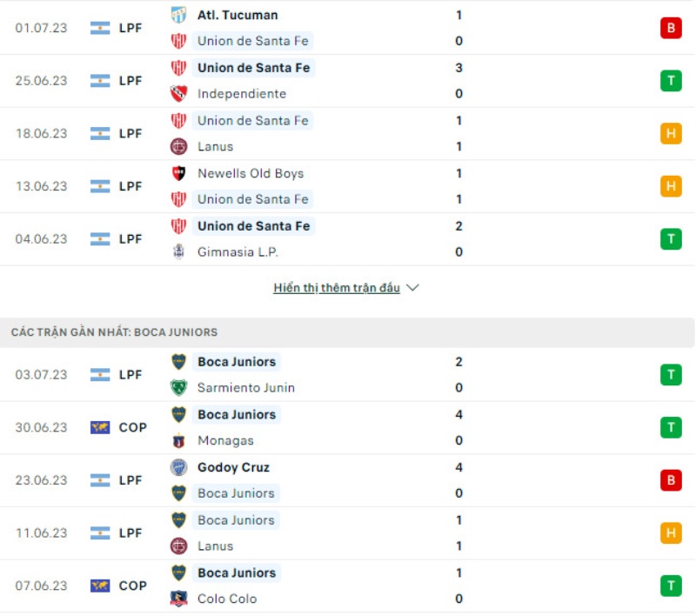Click red B badge on Godoy Cruz match
Viewport: 696px width, 616px height.
point(671,480)
